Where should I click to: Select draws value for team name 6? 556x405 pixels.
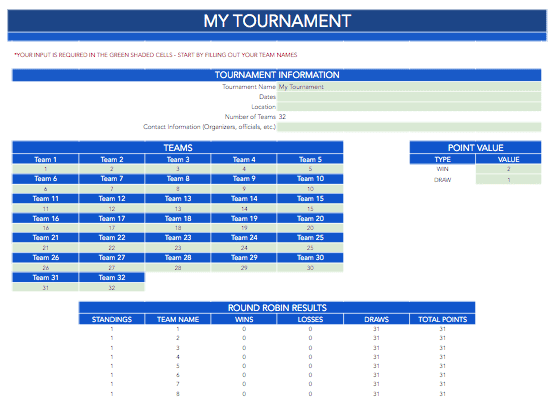(376, 375)
